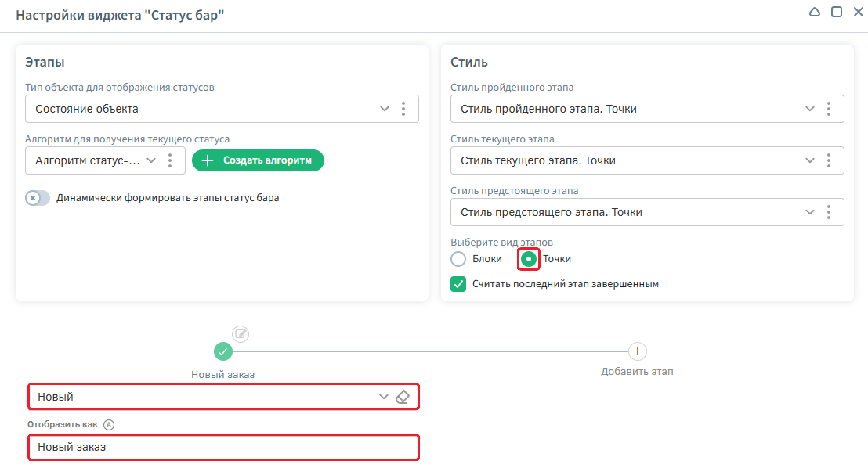Uncheck Считать последний этап завершенным checkbox

[x=458, y=284]
